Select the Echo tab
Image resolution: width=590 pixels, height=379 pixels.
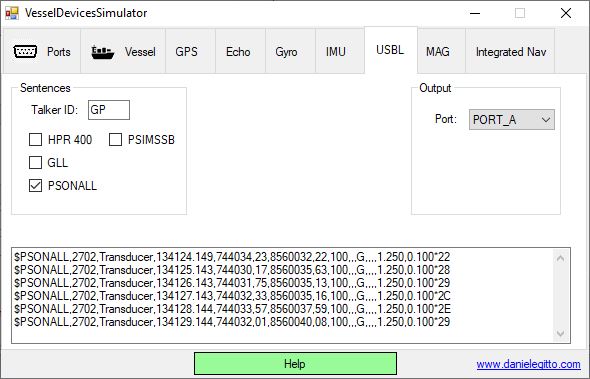click(x=240, y=51)
